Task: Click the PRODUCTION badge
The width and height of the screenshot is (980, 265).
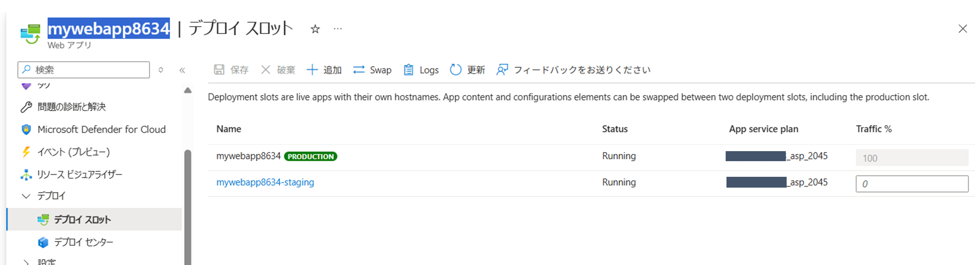Action: click(x=310, y=156)
